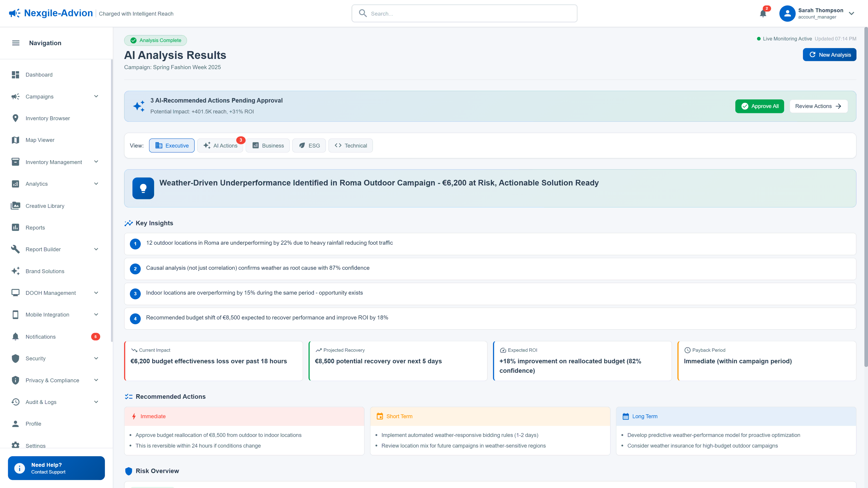Open the Creative Library
The width and height of the screenshot is (868, 488).
(x=45, y=206)
